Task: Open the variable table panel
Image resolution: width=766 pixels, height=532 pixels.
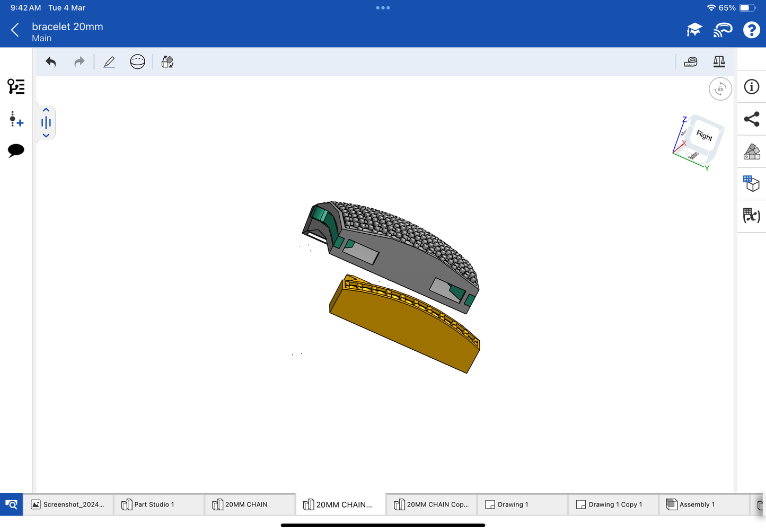Action: tap(752, 216)
